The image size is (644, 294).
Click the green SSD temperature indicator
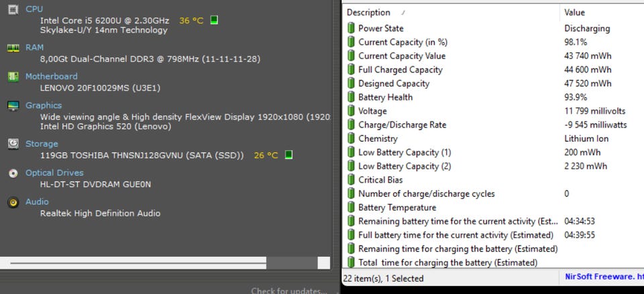pos(288,155)
